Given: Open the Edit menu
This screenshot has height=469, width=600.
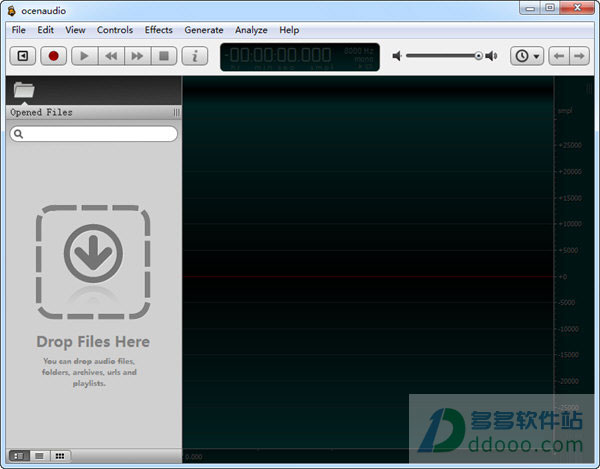Looking at the screenshot, I should point(46,30).
